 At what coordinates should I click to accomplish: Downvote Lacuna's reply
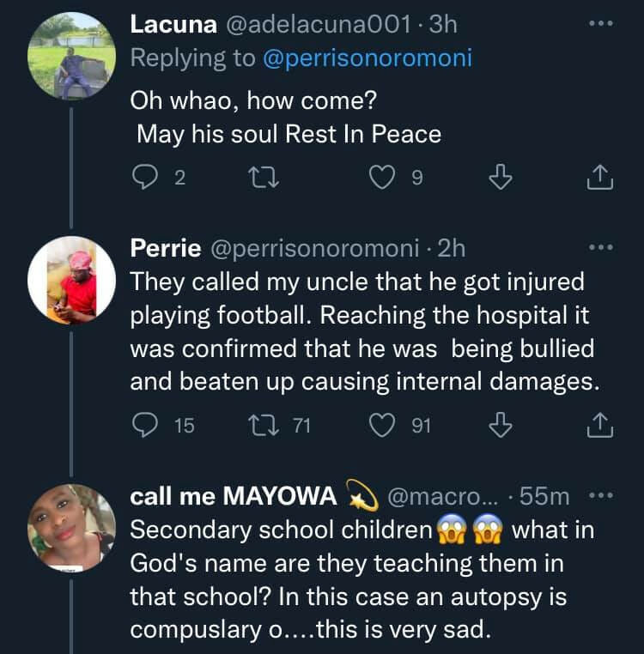point(500,178)
